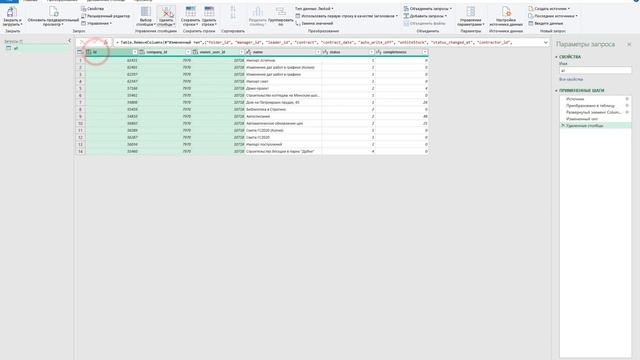
Task: Open the Advanced Editor (Расширенный редактор)
Action: [105, 16]
